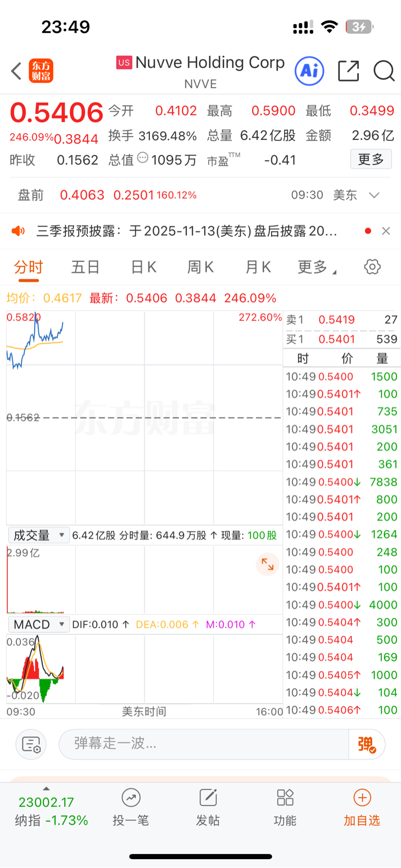
Task: Tap the red notification dot in banner
Action: 368,231
